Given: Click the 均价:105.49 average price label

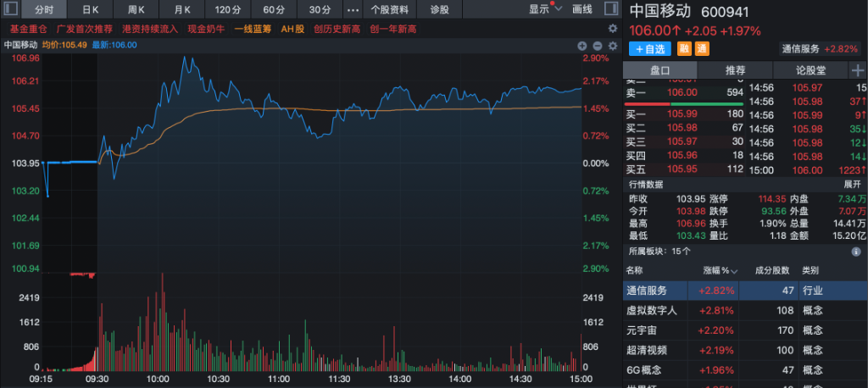Looking at the screenshot, I should tap(64, 46).
